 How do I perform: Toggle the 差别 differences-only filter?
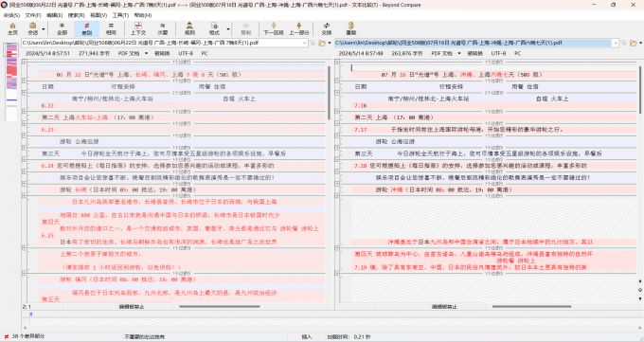coord(87,28)
